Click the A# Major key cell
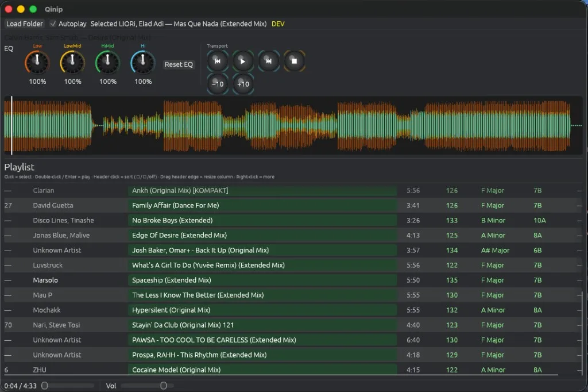Image resolution: width=588 pixels, height=392 pixels. coord(495,251)
